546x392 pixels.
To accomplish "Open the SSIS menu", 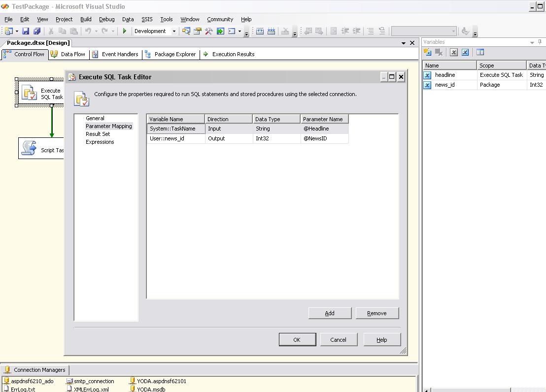I will pyautogui.click(x=147, y=19).
